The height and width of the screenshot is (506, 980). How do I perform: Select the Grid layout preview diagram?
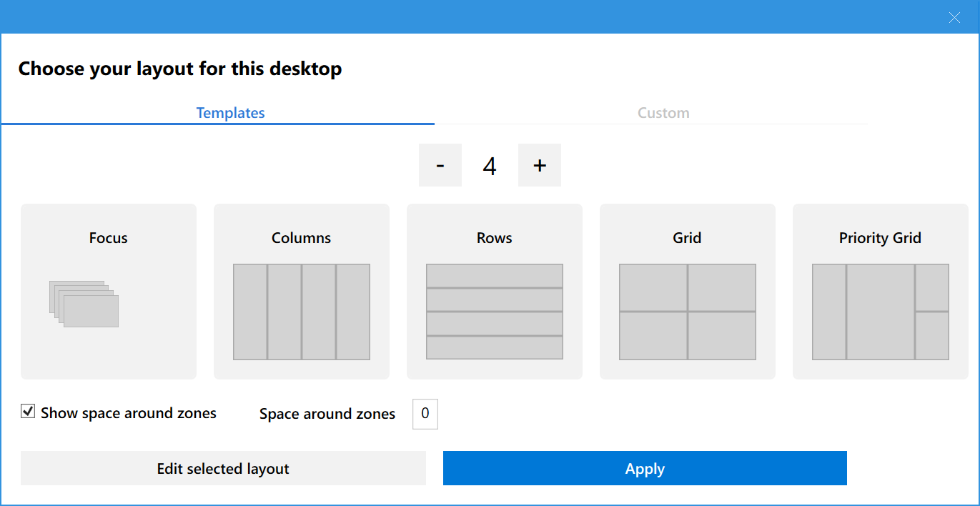(x=688, y=312)
